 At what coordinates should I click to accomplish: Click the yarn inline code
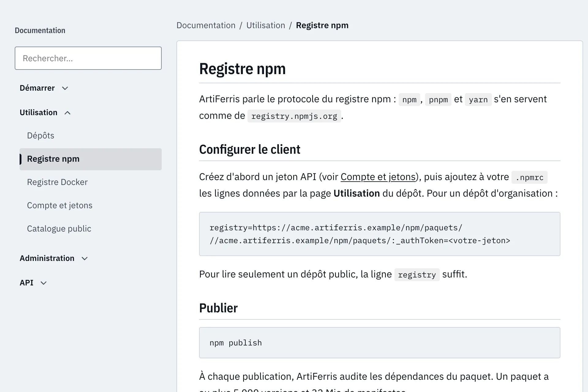478,100
